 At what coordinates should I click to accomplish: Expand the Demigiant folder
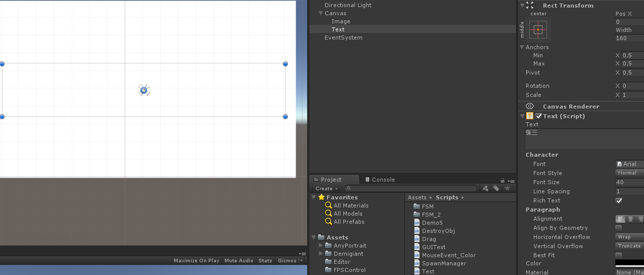click(321, 254)
